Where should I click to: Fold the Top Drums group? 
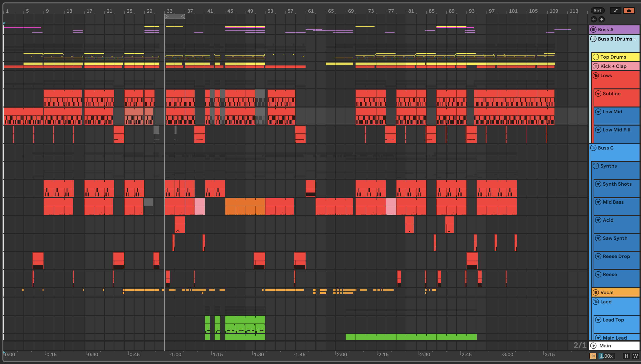(596, 57)
